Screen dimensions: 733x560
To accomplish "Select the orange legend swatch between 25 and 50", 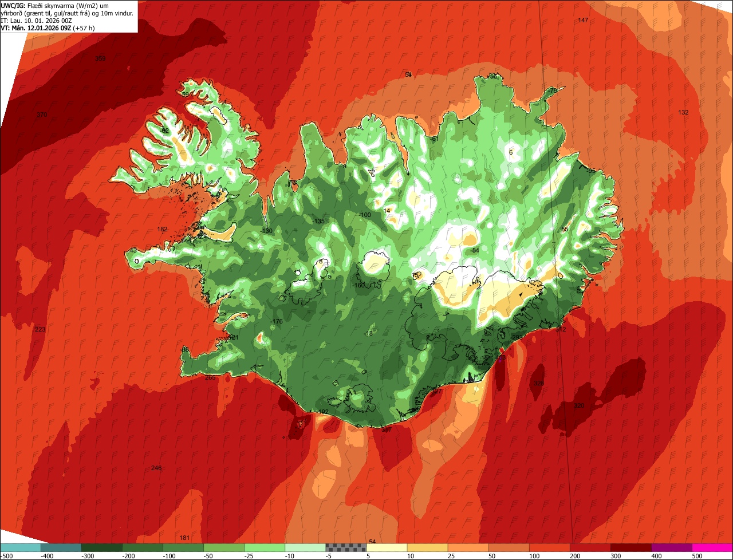I will pyautogui.click(x=468, y=547).
